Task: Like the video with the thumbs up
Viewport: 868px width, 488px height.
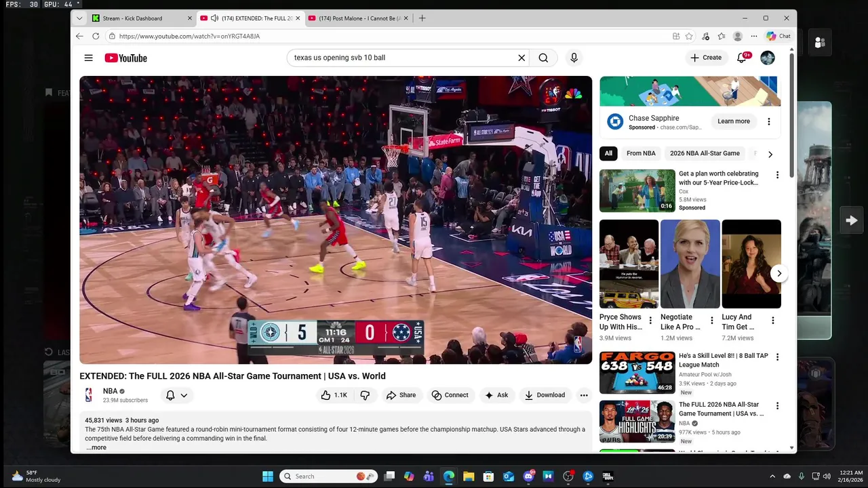Action: pos(334,395)
